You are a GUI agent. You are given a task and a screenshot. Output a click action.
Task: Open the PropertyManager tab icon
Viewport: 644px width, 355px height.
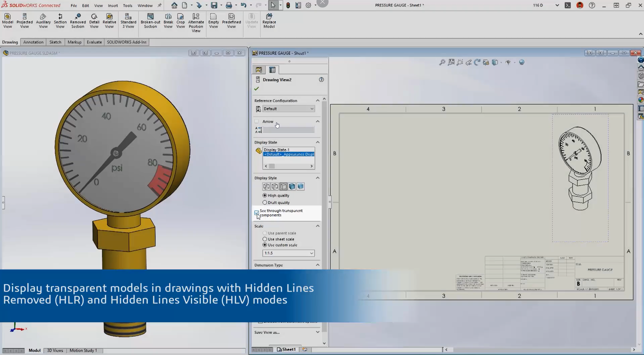(272, 70)
